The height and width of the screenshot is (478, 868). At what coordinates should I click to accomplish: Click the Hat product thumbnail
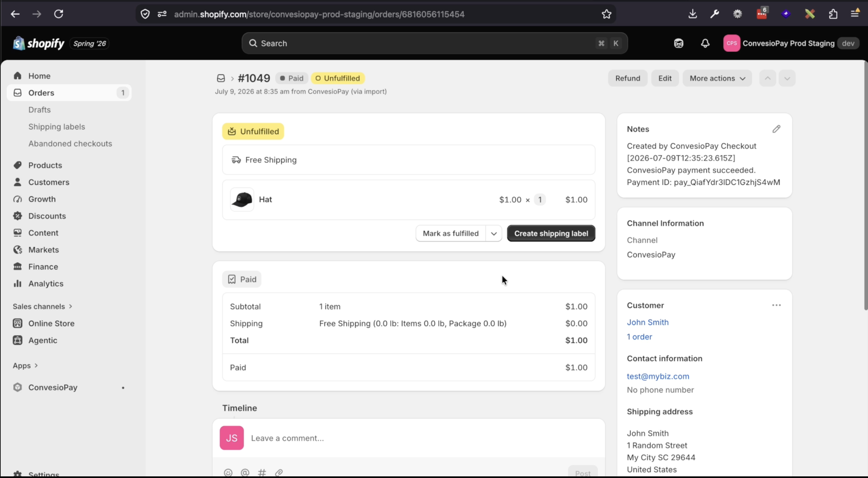[x=242, y=200]
